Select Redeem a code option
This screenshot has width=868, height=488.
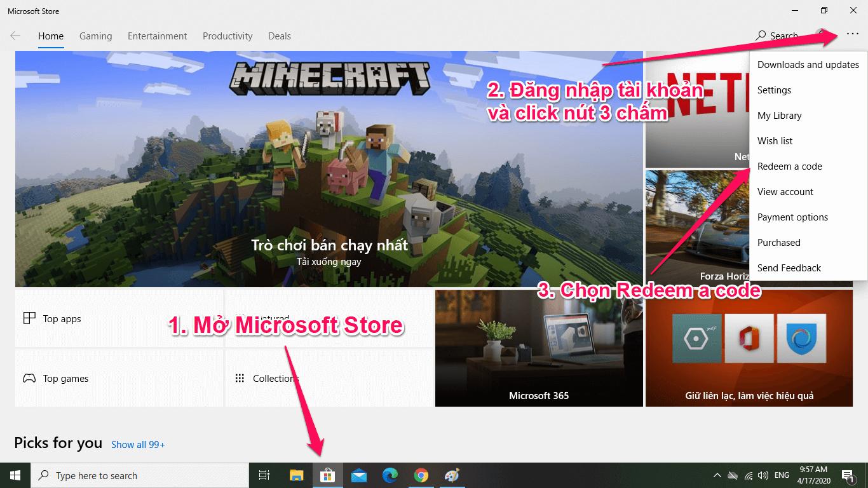click(x=808, y=166)
